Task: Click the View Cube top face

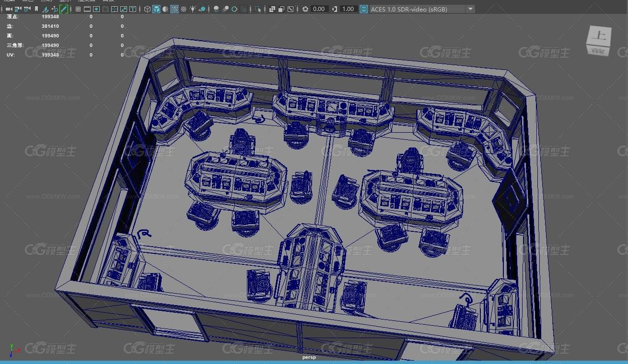Action: click(x=599, y=35)
